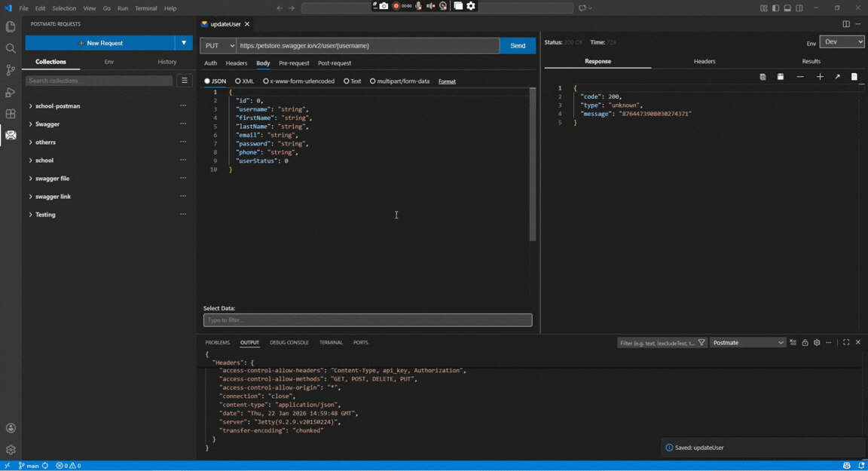Click the main branch indicator in status bar

click(29, 466)
